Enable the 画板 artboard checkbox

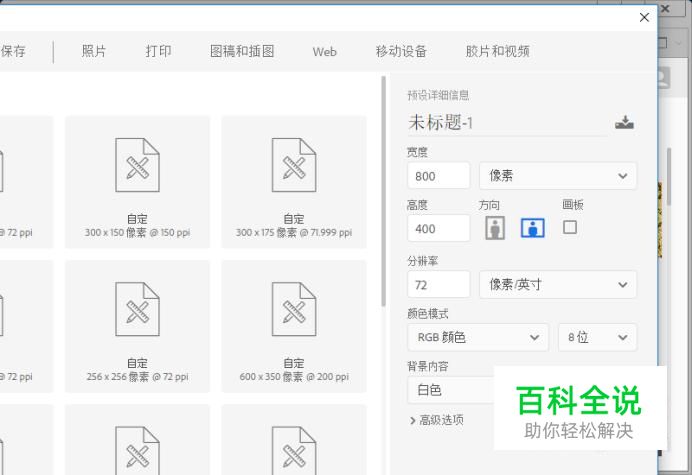570,227
